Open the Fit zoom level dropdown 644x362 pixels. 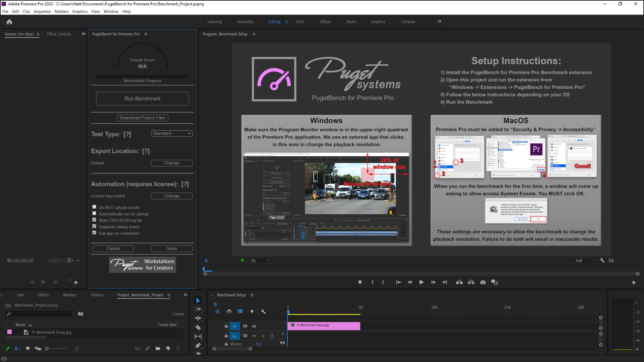[x=260, y=260]
